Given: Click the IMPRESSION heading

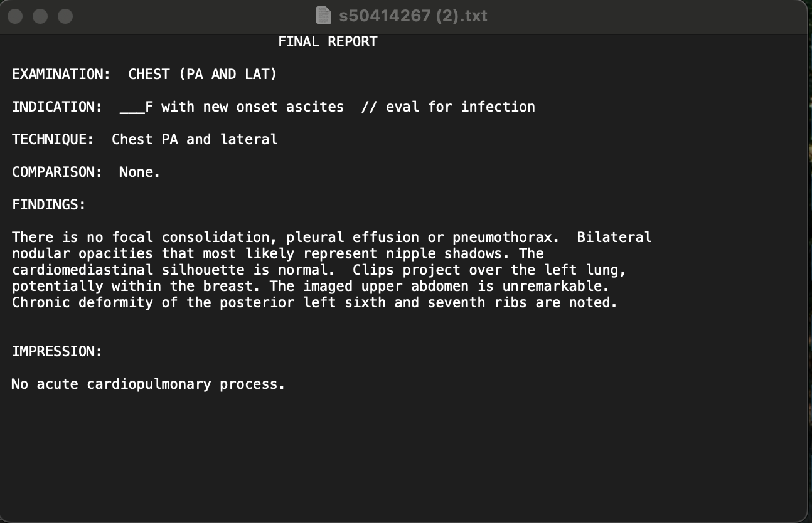Looking at the screenshot, I should 57,352.
